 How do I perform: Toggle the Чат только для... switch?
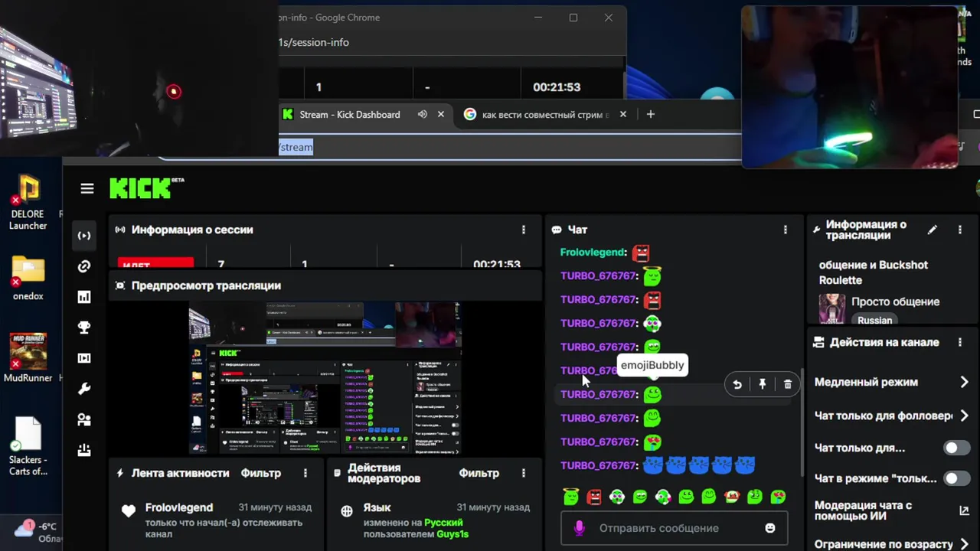956,448
